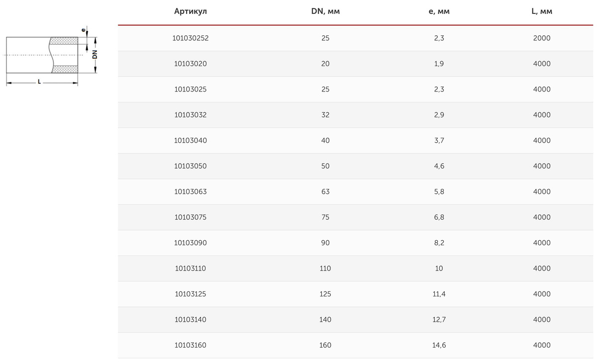Click DN value 20
The image size is (597, 364).
(325, 64)
